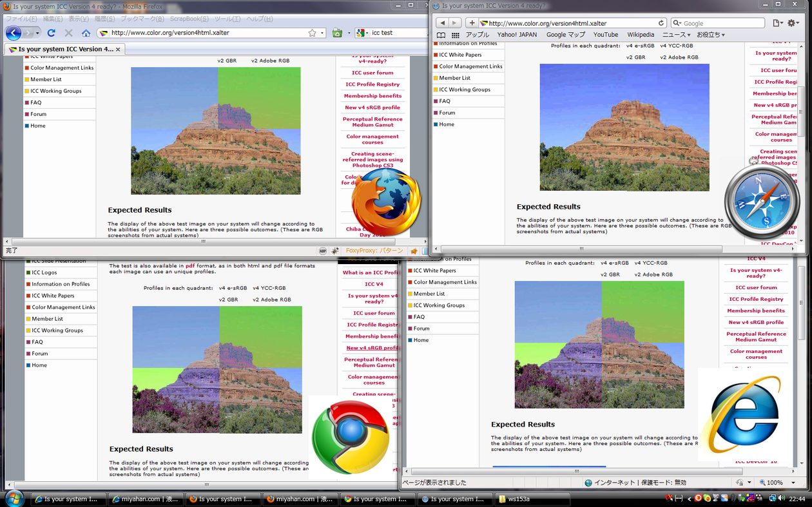
Task: Open Safari's bookmarks book icon
Action: pos(441,35)
